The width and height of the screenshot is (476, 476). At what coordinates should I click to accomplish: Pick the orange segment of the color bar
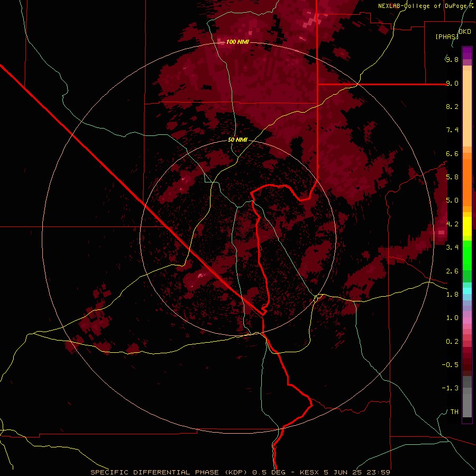[x=467, y=183]
